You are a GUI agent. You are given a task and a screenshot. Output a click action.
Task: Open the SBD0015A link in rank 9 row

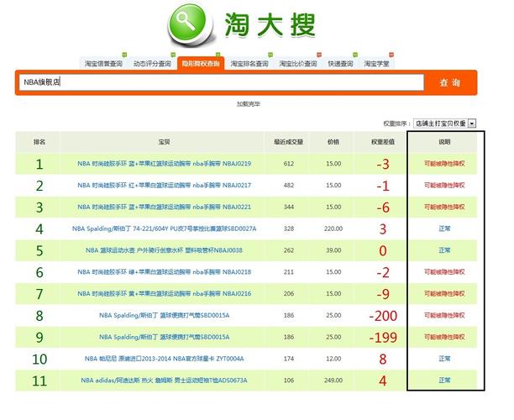click(x=165, y=337)
